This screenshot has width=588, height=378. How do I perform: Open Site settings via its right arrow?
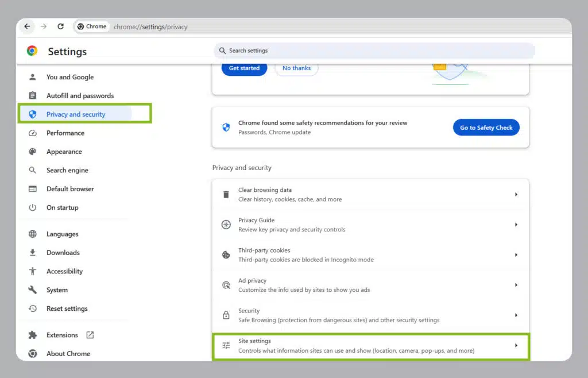[x=516, y=345]
